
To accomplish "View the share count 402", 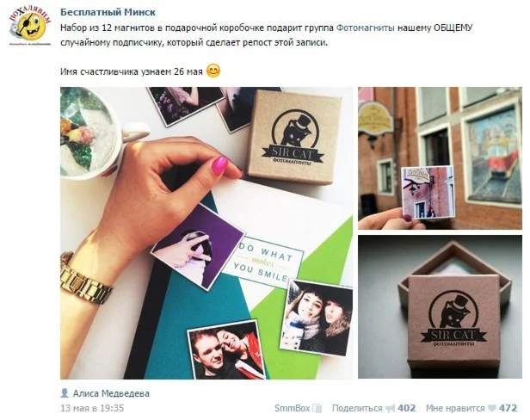I will click(407, 408).
